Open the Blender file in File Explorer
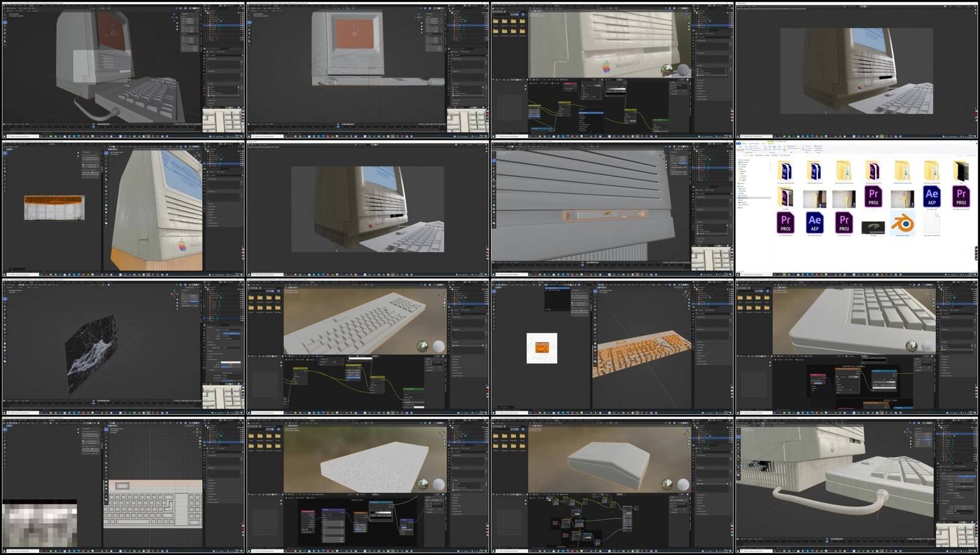This screenshot has height=555, width=980. tap(902, 224)
